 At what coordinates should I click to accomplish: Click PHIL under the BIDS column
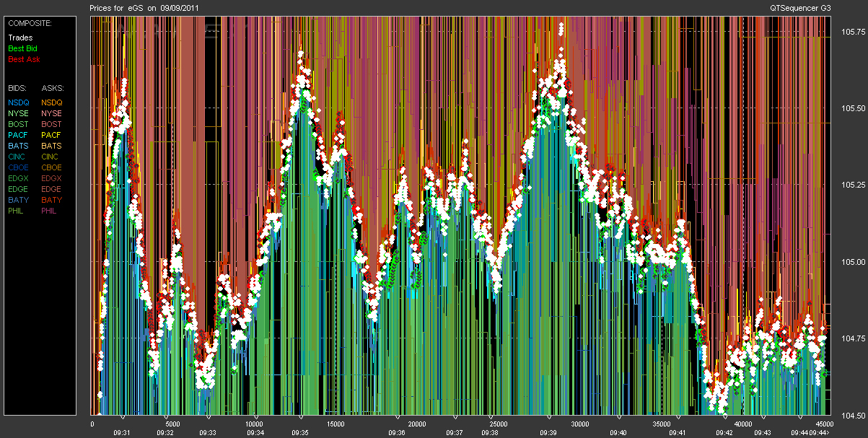pos(17,211)
